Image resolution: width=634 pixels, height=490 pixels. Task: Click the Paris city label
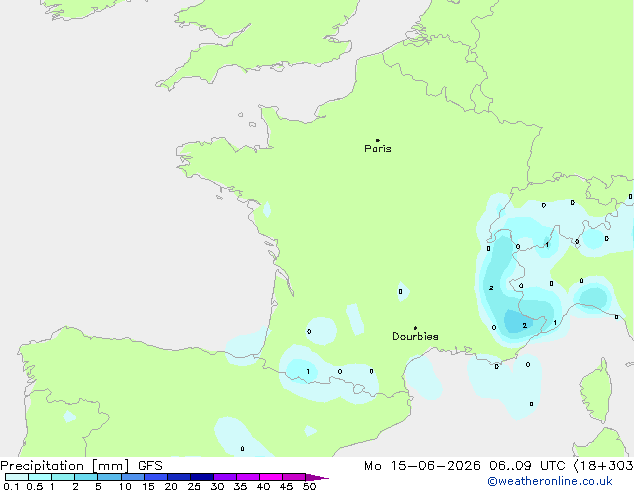tap(378, 149)
